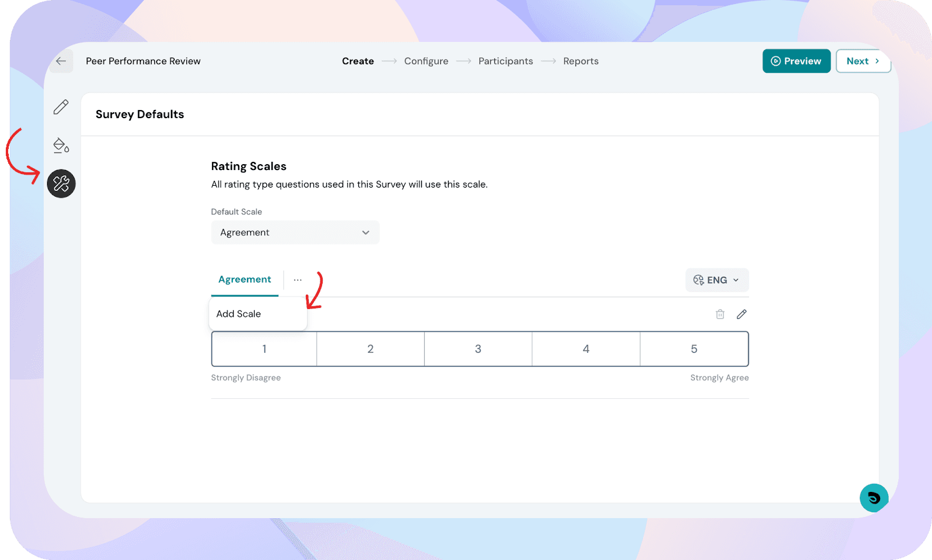Viewport: 932px width, 560px height.
Task: Click the Strongly Disagree label
Action: pos(246,378)
